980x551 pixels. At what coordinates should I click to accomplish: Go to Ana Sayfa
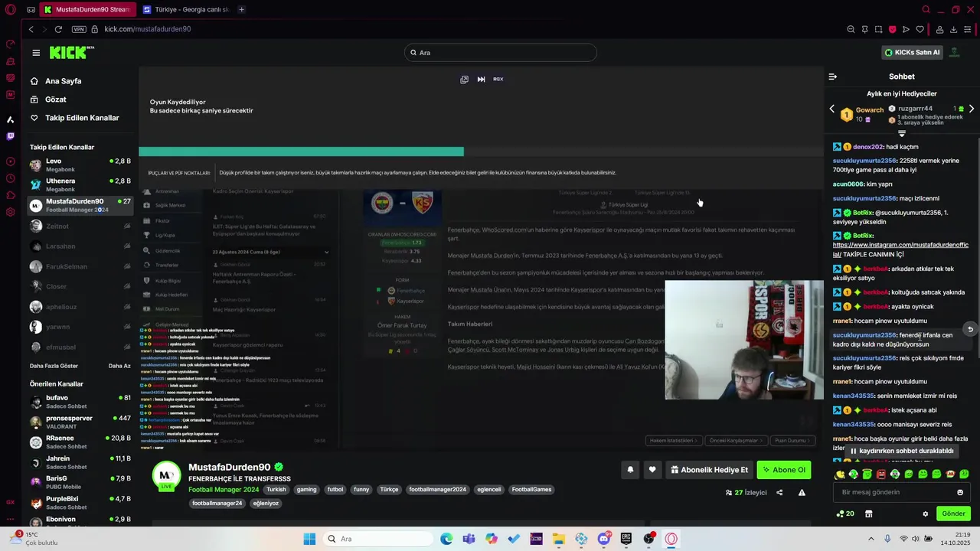click(x=63, y=81)
